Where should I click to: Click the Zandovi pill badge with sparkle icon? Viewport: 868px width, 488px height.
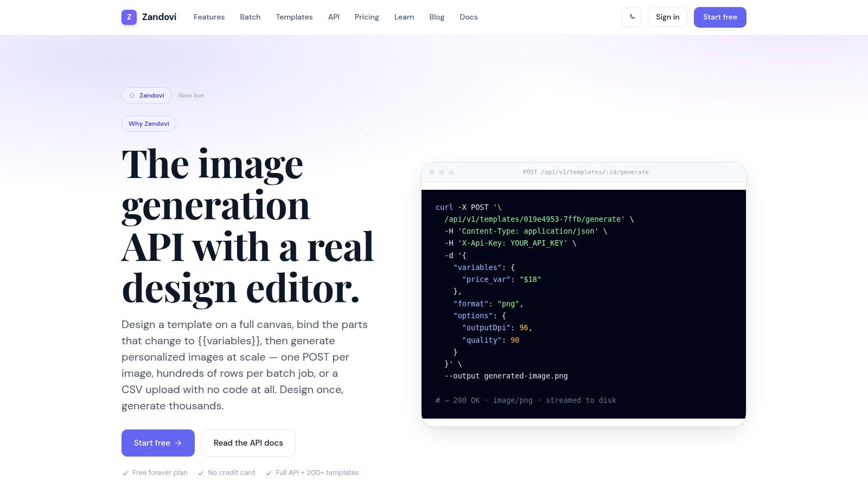pyautogui.click(x=146, y=95)
